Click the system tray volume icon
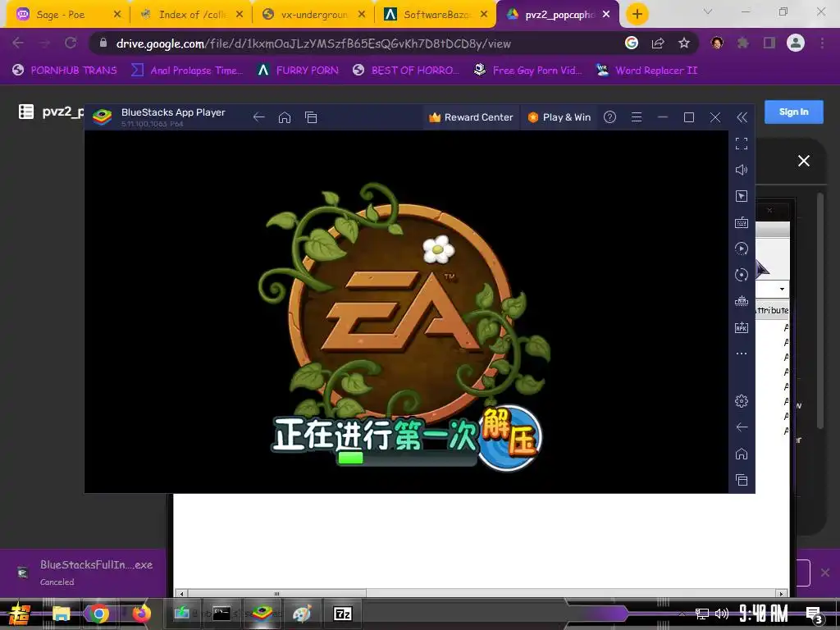The image size is (840, 630). click(722, 614)
